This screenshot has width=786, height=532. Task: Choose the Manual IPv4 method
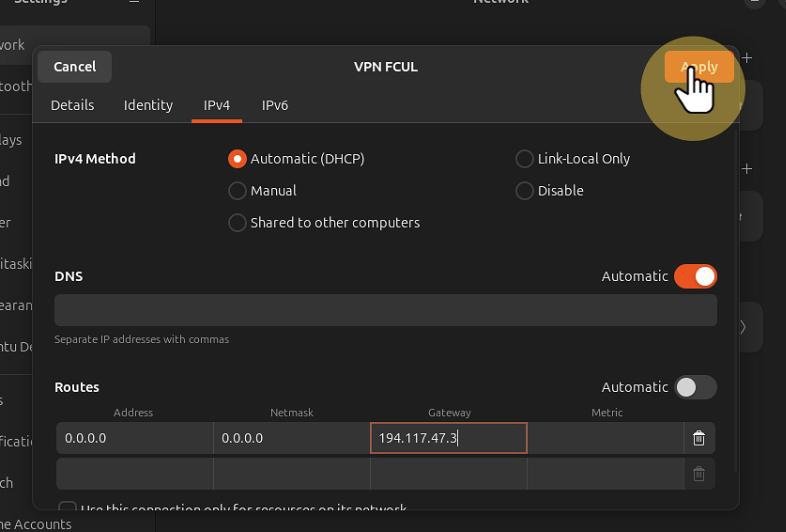(x=237, y=191)
